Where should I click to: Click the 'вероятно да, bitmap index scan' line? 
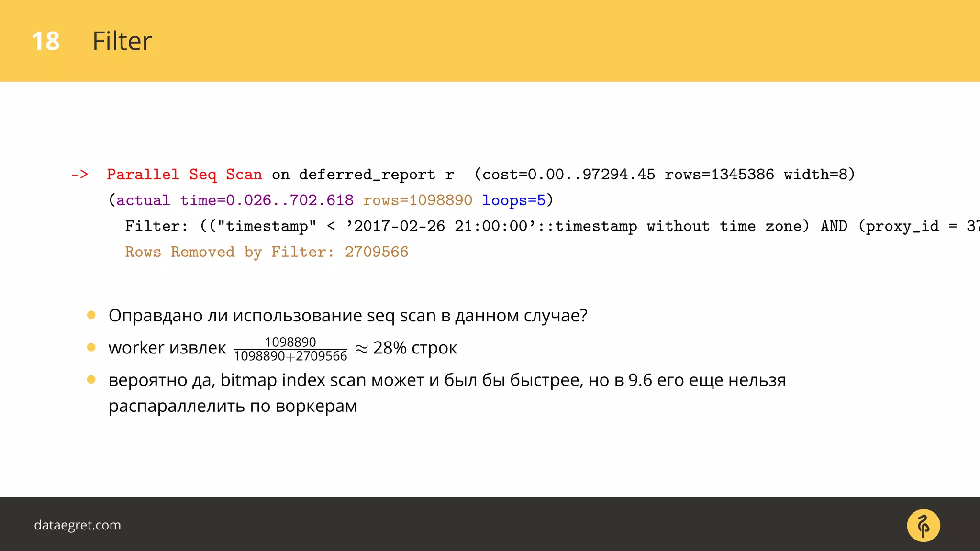click(447, 381)
